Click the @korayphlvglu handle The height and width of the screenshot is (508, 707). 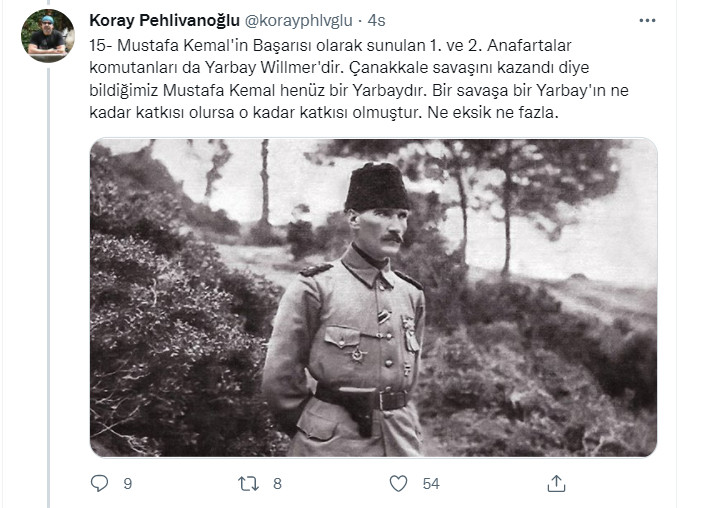click(x=302, y=21)
